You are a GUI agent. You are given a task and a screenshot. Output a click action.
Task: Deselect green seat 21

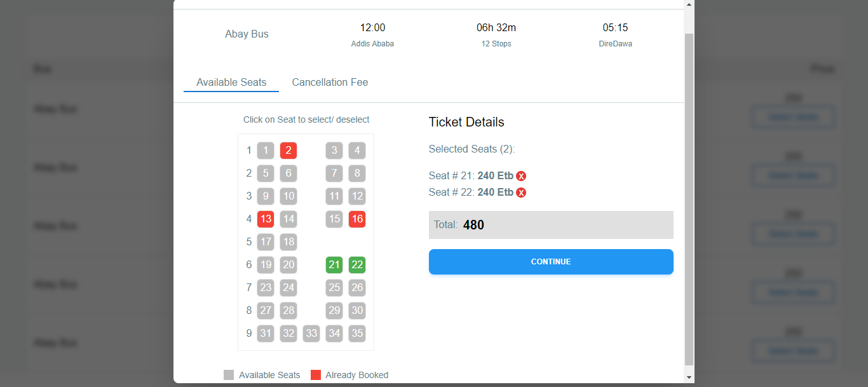[x=334, y=265]
